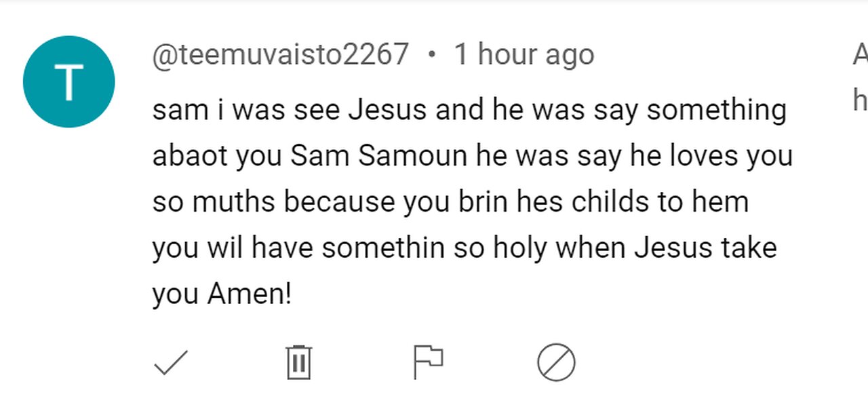Report the comment with the flag icon
Viewport: 868px width, 405px height.
[428, 362]
